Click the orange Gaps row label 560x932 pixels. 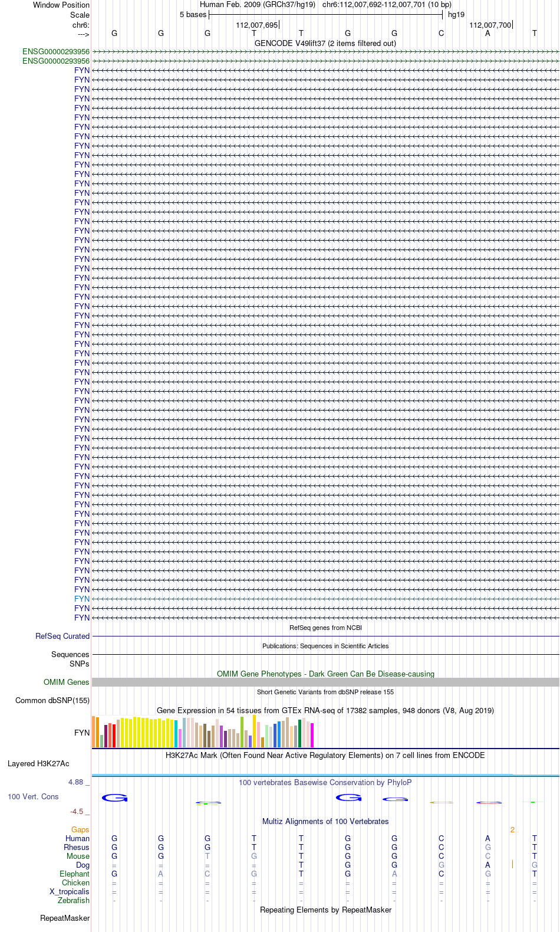(80, 829)
